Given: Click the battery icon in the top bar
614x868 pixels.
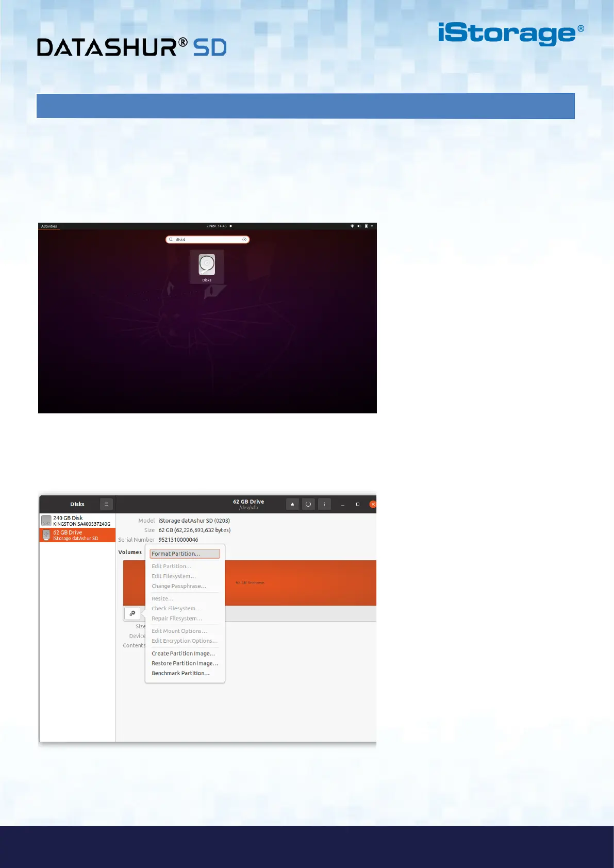Looking at the screenshot, I should click(366, 226).
